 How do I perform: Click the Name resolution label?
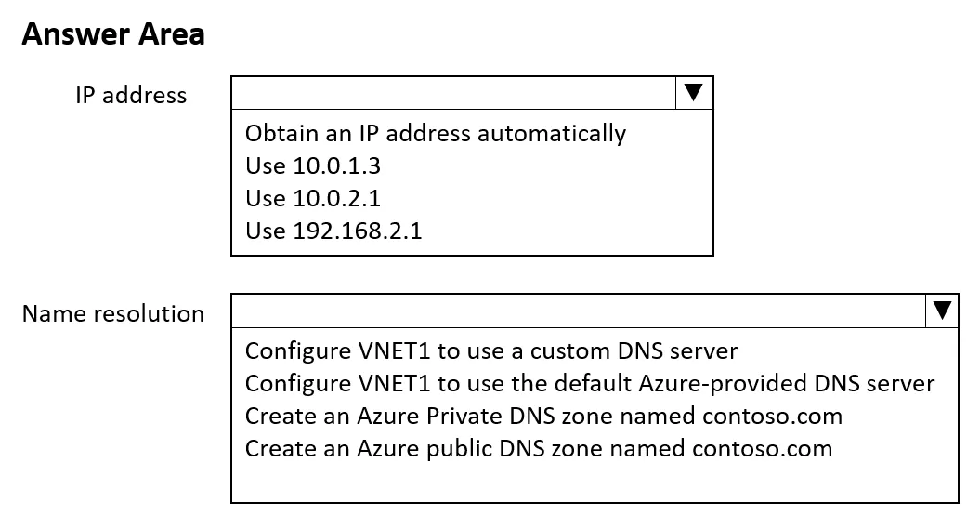(x=113, y=313)
